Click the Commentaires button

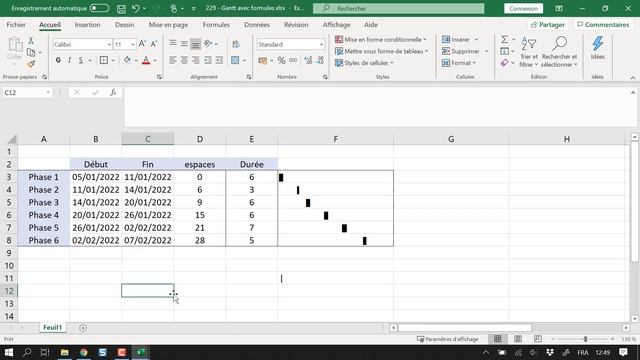pos(603,24)
